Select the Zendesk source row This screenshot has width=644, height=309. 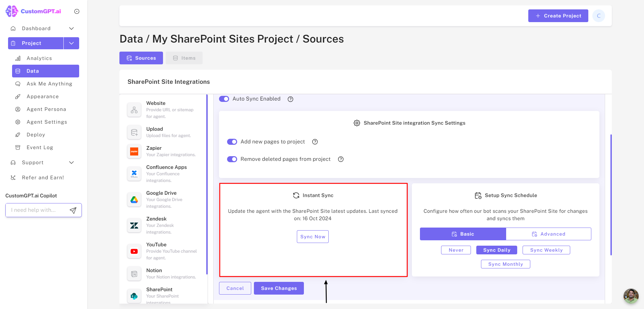pyautogui.click(x=164, y=226)
